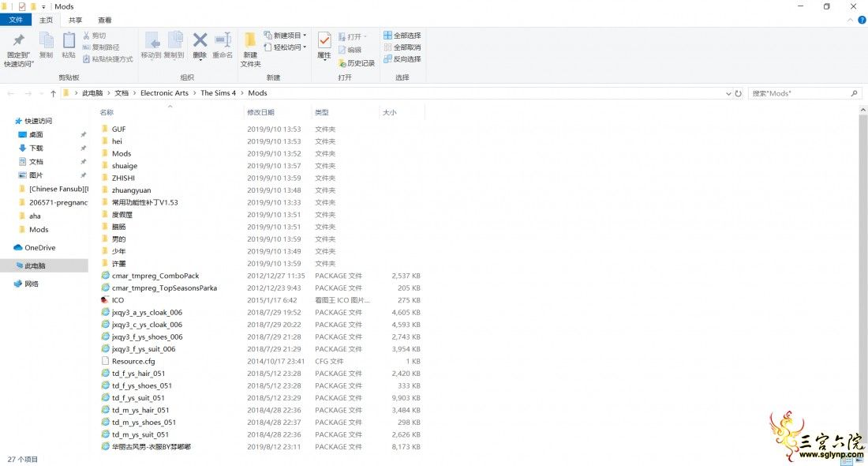Viewport: 868px width, 466px height.
Task: Click 全部取消 (Select none) in ribbon
Action: pos(402,47)
